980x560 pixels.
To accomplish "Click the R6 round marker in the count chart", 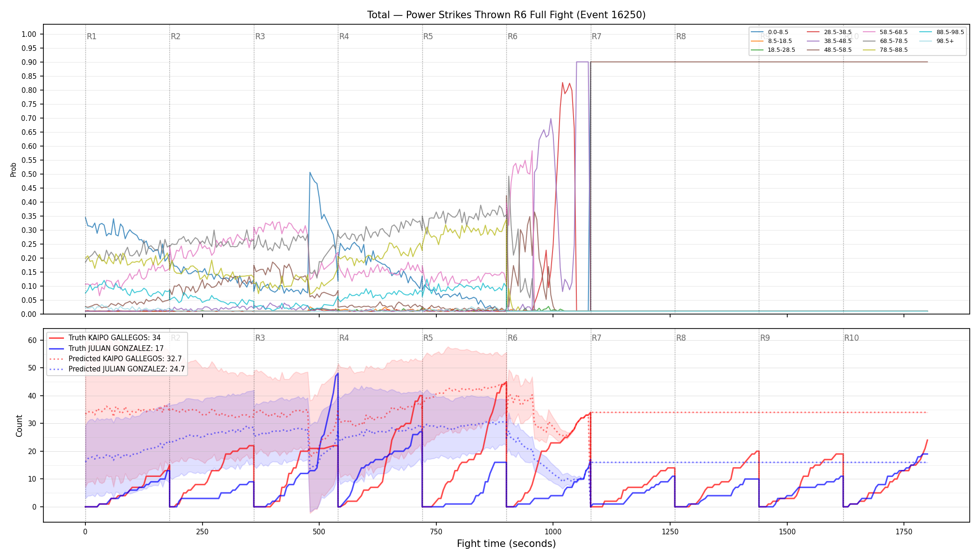I will 512,338.
